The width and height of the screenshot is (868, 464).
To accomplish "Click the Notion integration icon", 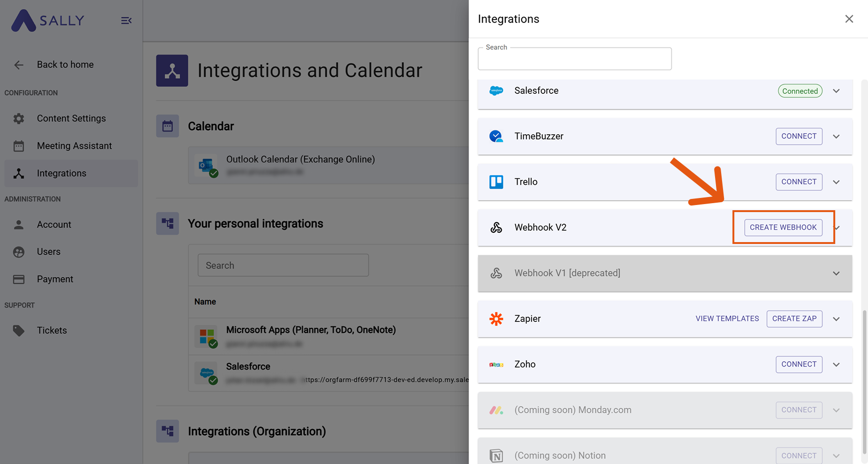I will tap(496, 455).
